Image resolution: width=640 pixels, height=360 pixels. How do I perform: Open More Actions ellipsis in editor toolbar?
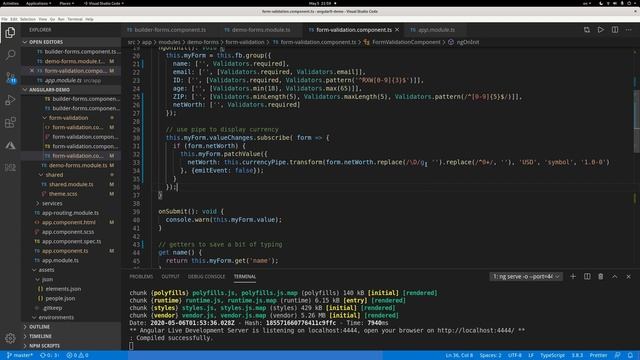pyautogui.click(x=629, y=30)
